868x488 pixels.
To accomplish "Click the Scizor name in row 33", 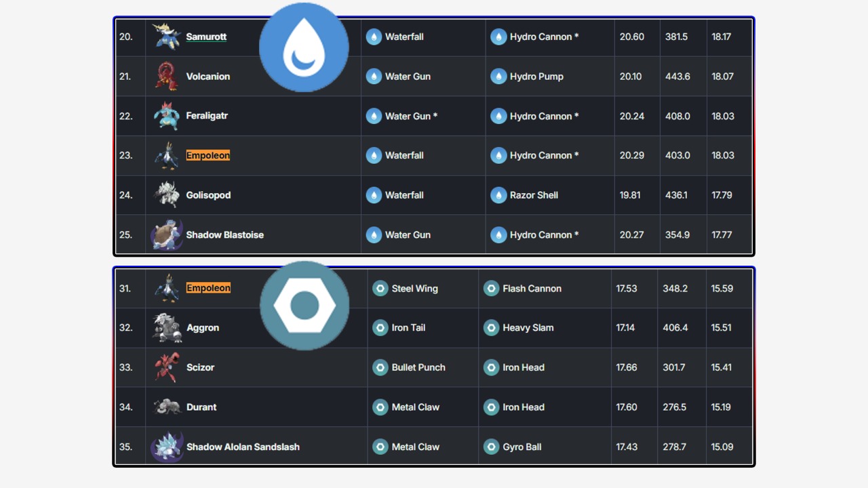I will click(x=200, y=367).
